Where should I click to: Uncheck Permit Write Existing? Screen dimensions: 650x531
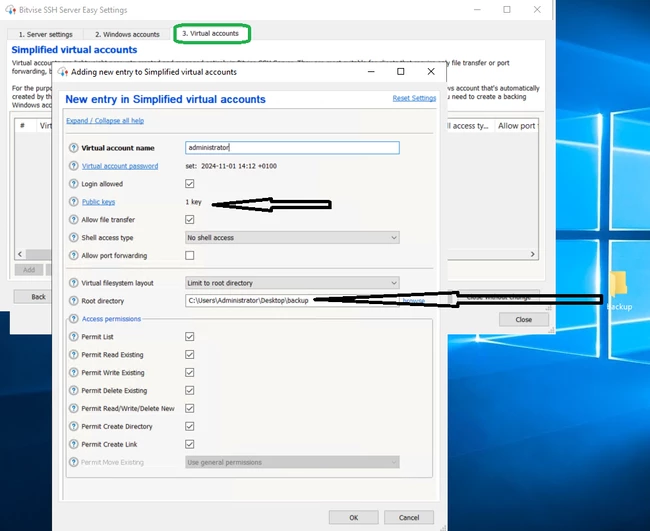coord(189,372)
